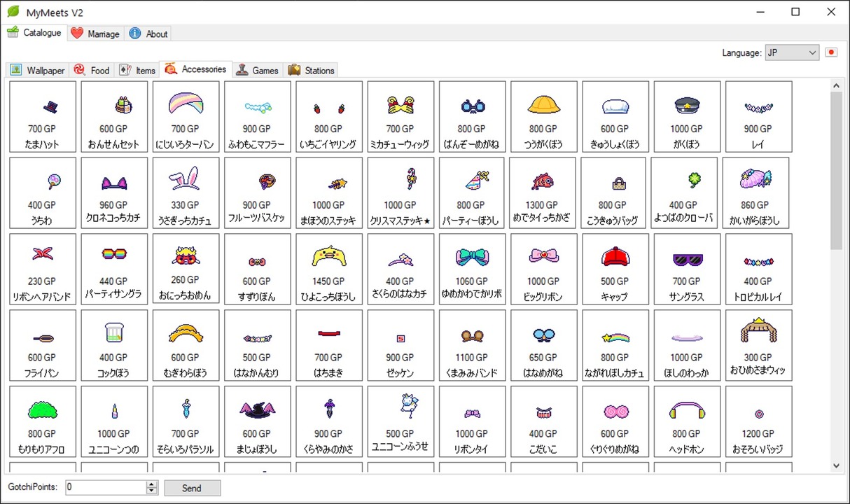Decrease GotchiPoints with the down arrow
This screenshot has height=504, width=850.
coord(152,491)
